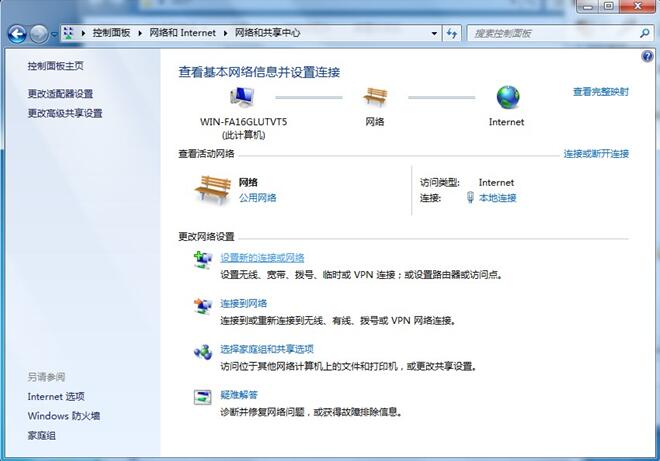660x461 pixels.
Task: Click the Back navigation arrow button
Action: point(17,34)
